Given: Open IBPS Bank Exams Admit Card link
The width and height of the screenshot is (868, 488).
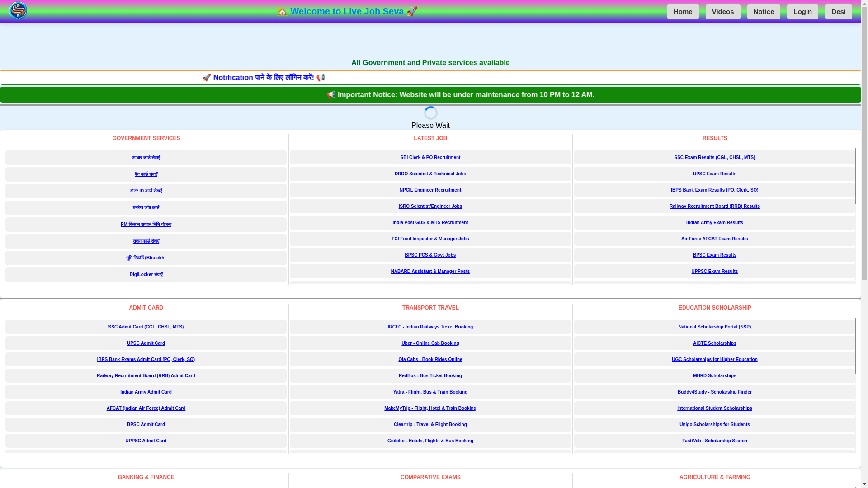Looking at the screenshot, I should pyautogui.click(x=146, y=360).
